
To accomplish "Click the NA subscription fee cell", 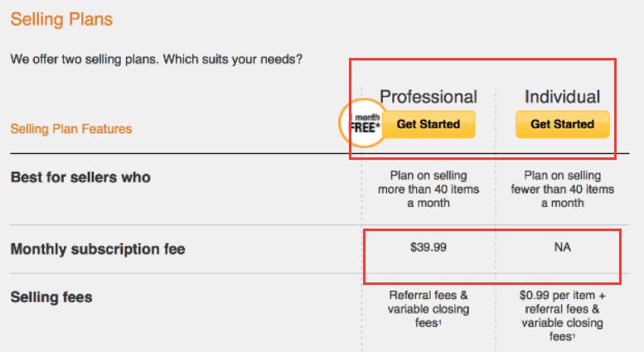I will click(563, 248).
